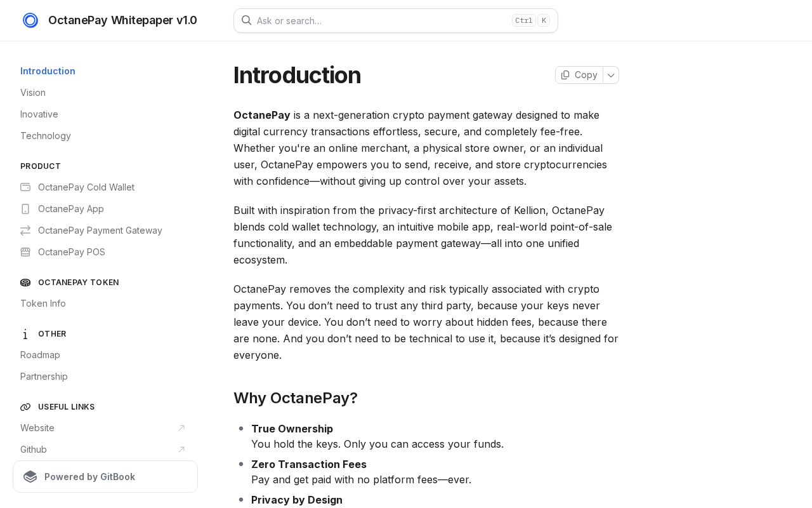The width and height of the screenshot is (812, 508).
Task: Open the Roadmap page
Action: tap(40, 355)
